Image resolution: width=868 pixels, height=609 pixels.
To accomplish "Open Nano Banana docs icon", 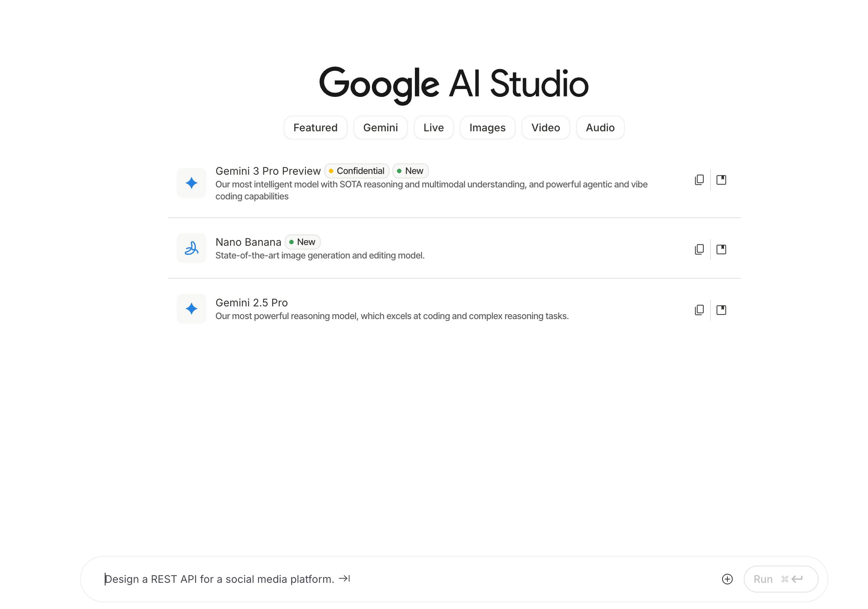I will [x=721, y=250].
